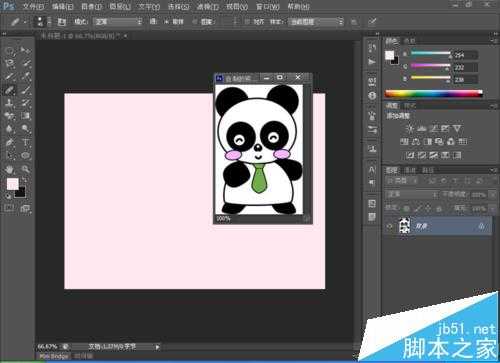This screenshot has height=363, width=500.
Task: Select the Clone Stamp tool
Action: 9,103
